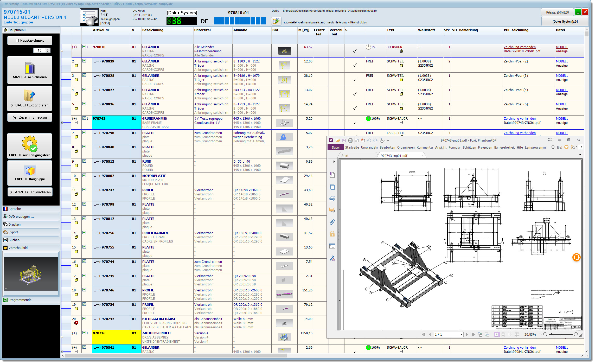Click stepper arrows beside value 10
Image resolution: width=595 pixels, height=364 pixels.
[48, 50]
